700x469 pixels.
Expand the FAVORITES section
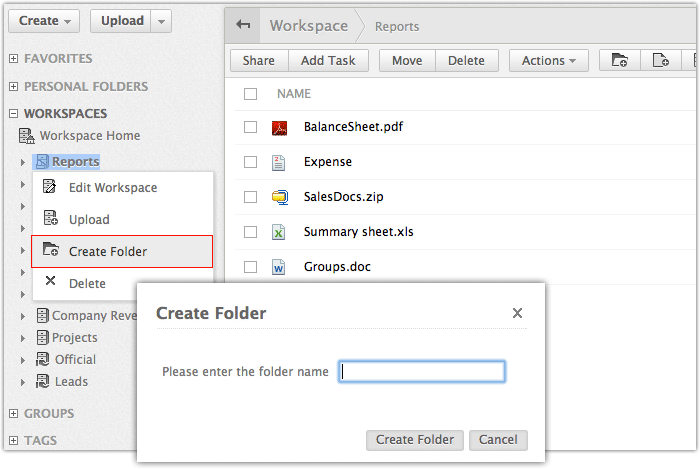tap(14, 58)
